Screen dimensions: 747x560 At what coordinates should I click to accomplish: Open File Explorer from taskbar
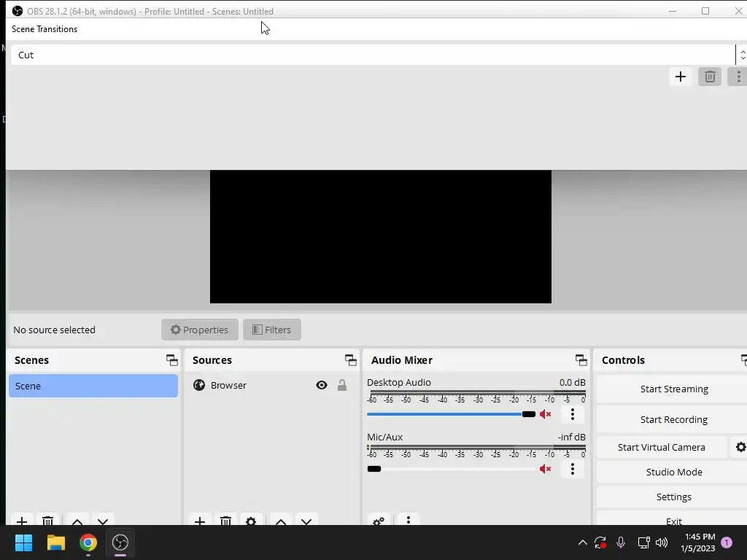(55, 542)
